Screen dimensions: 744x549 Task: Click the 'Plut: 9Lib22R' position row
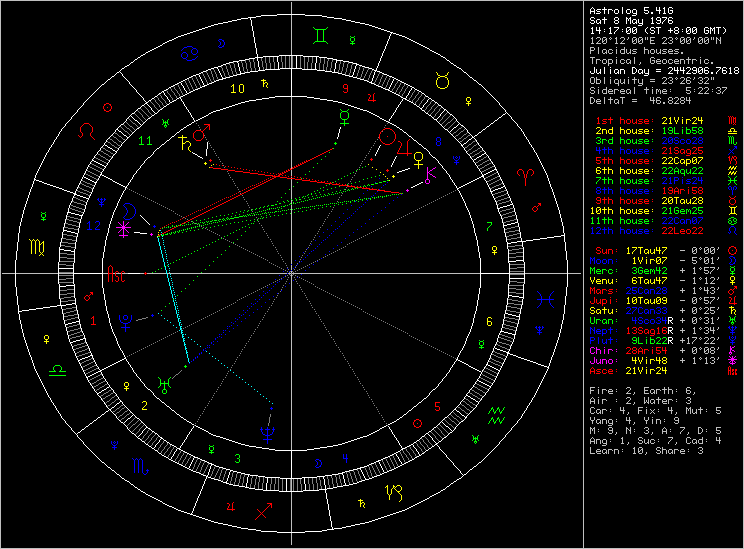tap(664, 340)
